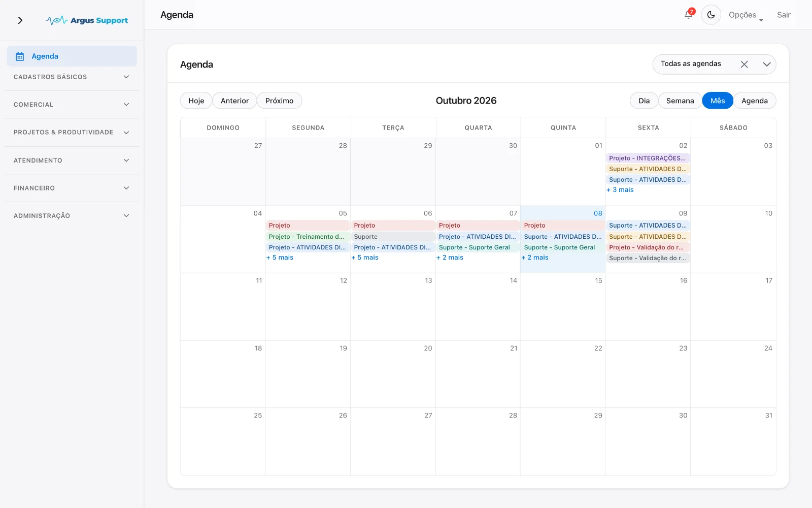The height and width of the screenshot is (508, 812).
Task: Expand Projetos & Produtividade section
Action: click(x=72, y=132)
